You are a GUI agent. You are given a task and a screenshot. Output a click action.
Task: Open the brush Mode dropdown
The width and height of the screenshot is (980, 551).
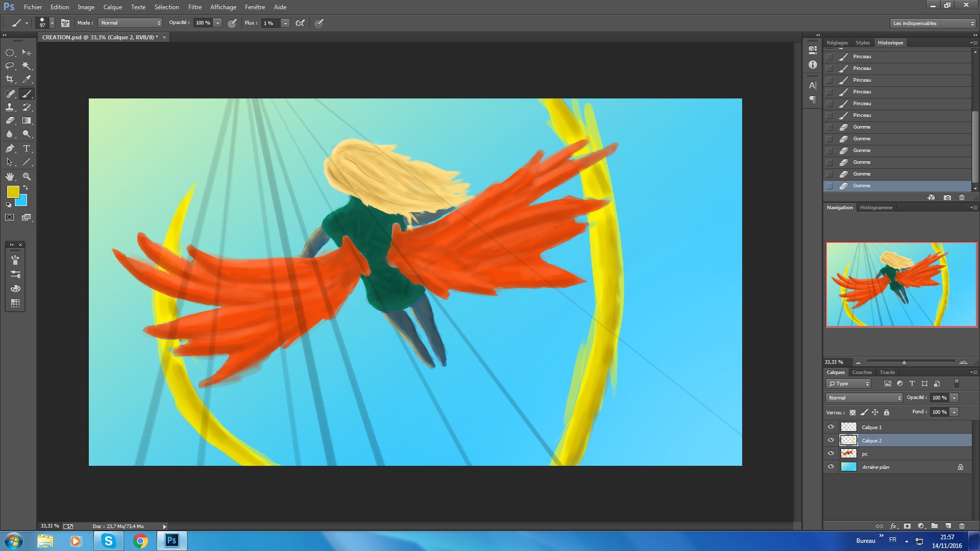click(130, 23)
